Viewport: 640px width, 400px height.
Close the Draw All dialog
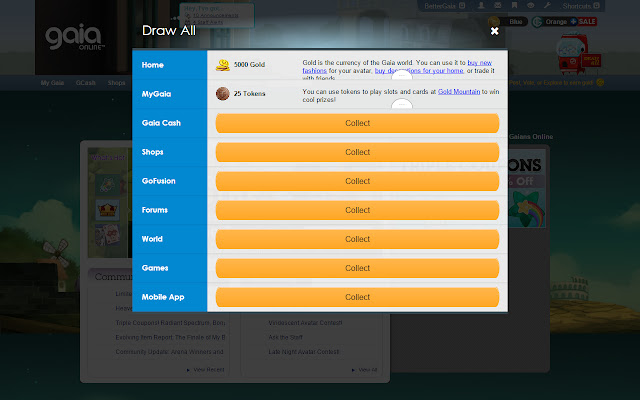(494, 31)
